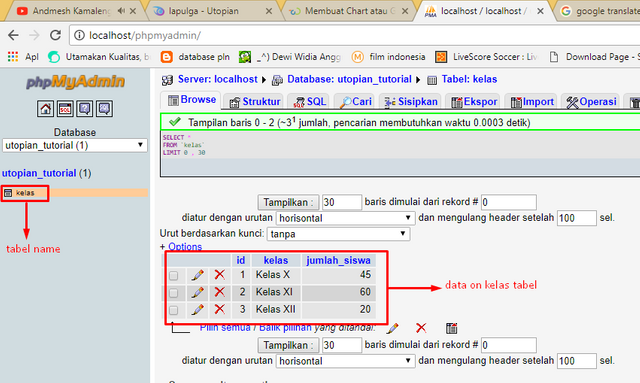
Task: Go back with browser back arrow
Action: point(13,36)
